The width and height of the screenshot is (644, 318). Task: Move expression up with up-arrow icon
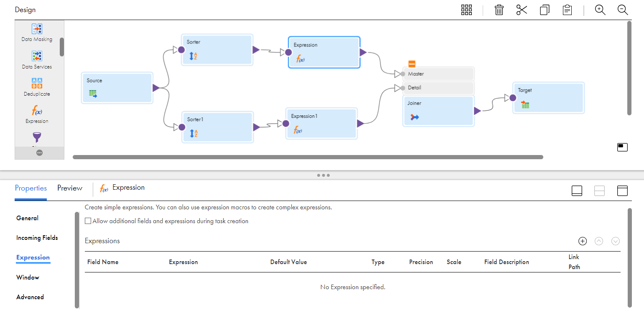599,241
